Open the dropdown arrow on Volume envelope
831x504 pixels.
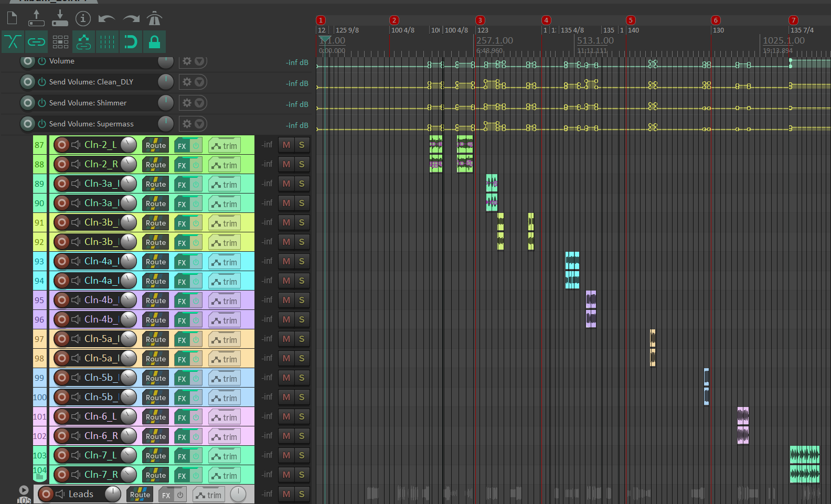(199, 61)
